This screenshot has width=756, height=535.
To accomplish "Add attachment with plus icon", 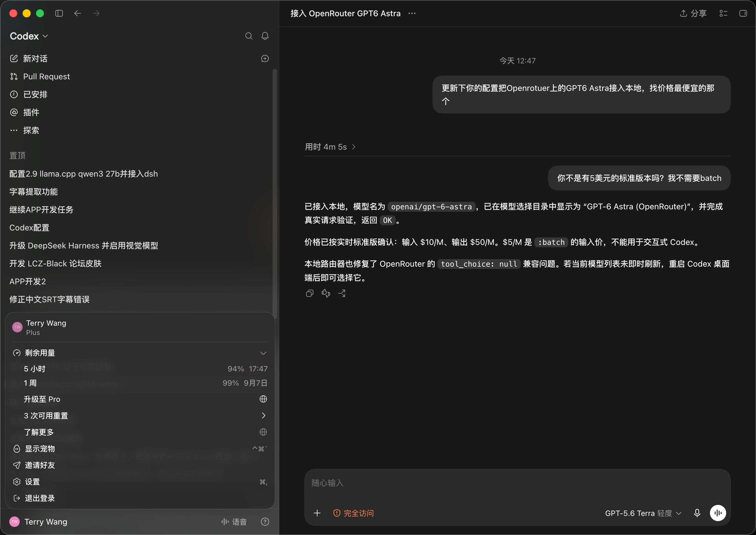I will pyautogui.click(x=317, y=513).
